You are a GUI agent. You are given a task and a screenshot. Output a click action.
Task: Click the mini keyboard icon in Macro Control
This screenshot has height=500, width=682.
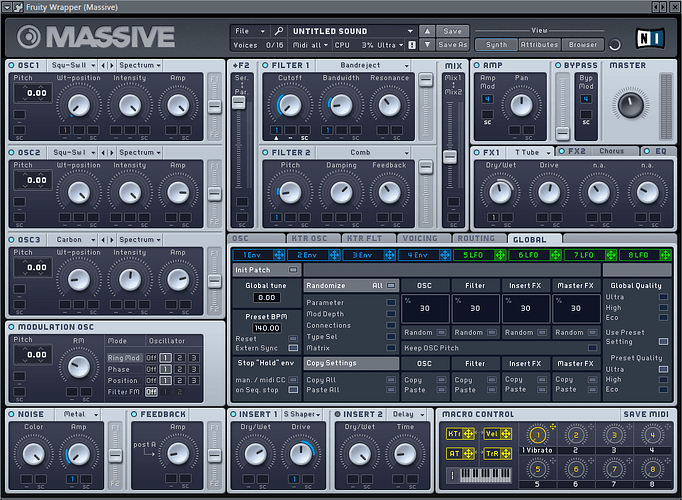click(x=485, y=475)
